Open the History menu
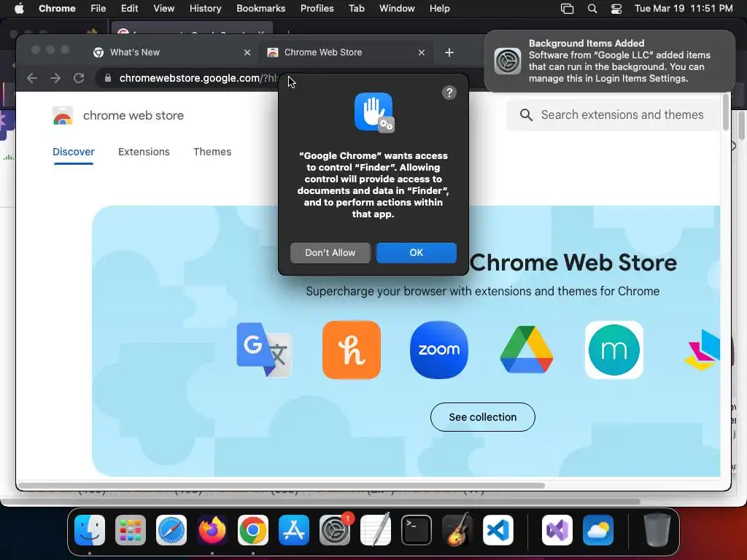The image size is (747, 560). click(205, 9)
